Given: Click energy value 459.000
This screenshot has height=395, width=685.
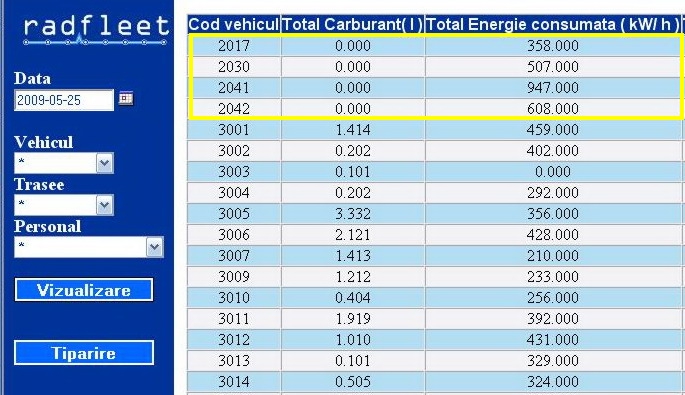Looking at the screenshot, I should [x=553, y=129].
